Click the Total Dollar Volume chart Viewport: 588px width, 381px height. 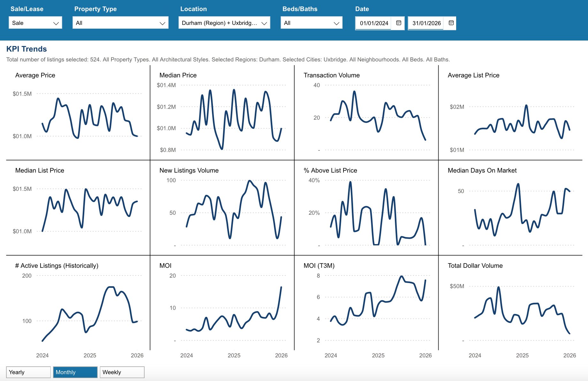(510, 306)
